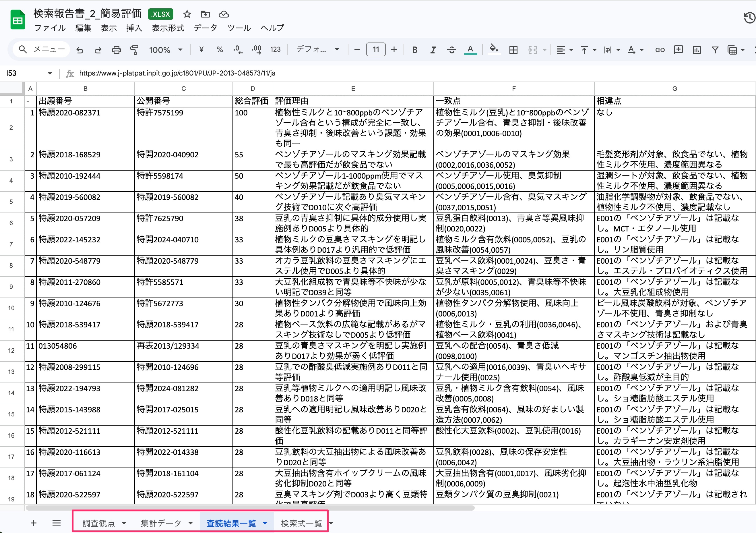Increase the font size with the plus button
Image resolution: width=756 pixels, height=533 pixels.
pyautogui.click(x=394, y=50)
